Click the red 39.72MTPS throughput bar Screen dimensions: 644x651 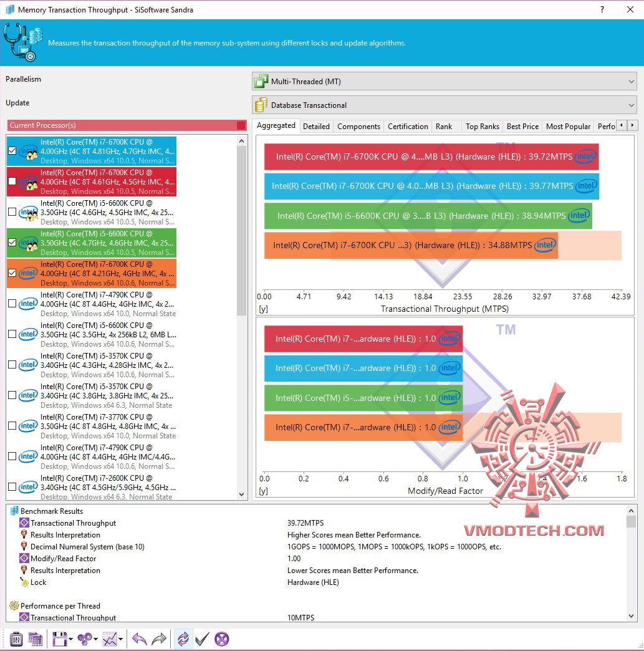[431, 157]
